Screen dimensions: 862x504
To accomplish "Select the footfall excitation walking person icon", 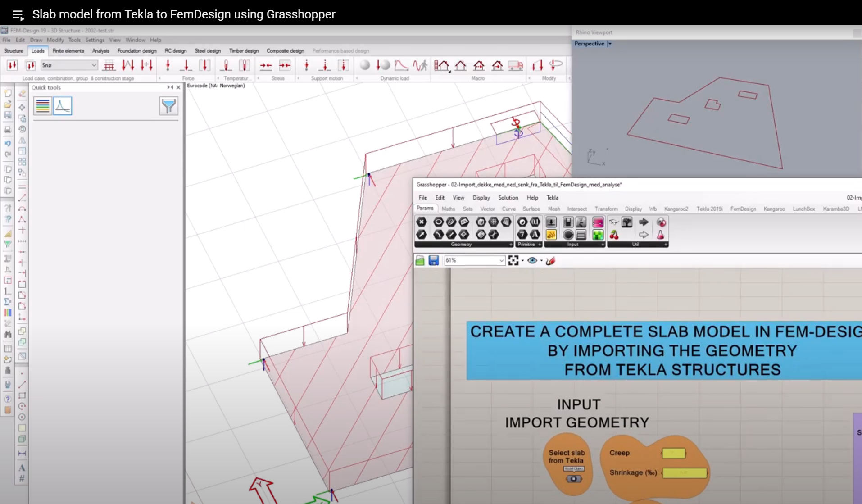I will (420, 65).
